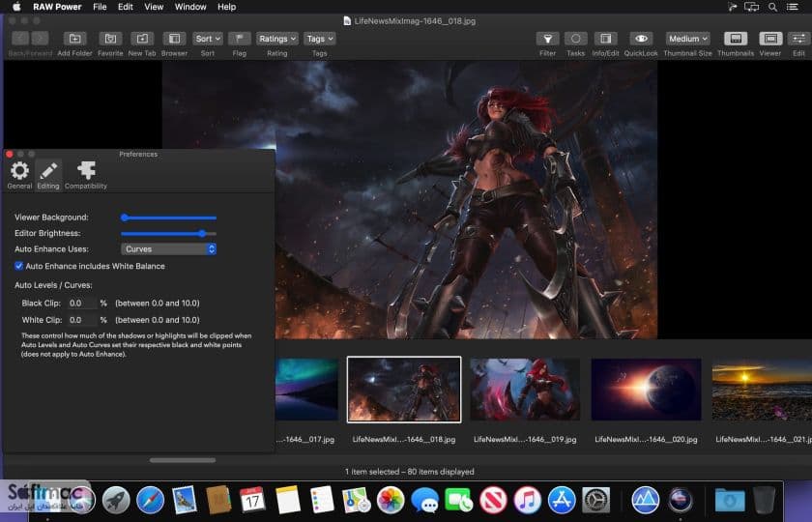Click status text '1 item selected – 80 items displayed'
Screen dimensions: 812x522
(410, 472)
